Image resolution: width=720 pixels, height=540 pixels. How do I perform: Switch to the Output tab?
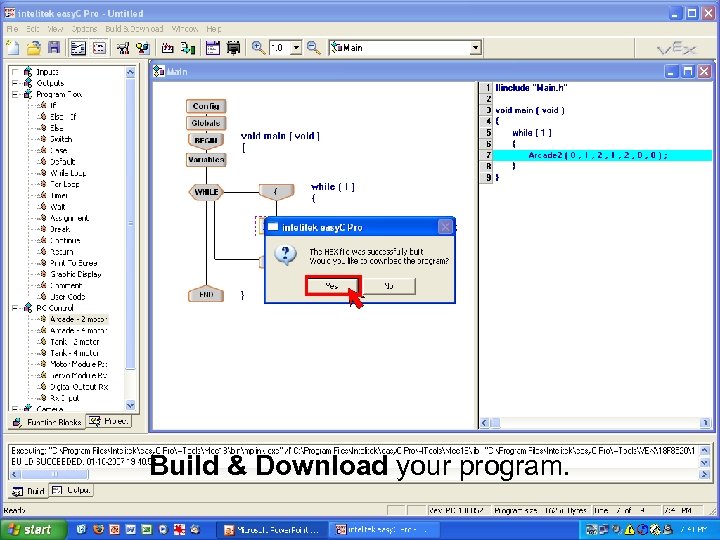71,490
